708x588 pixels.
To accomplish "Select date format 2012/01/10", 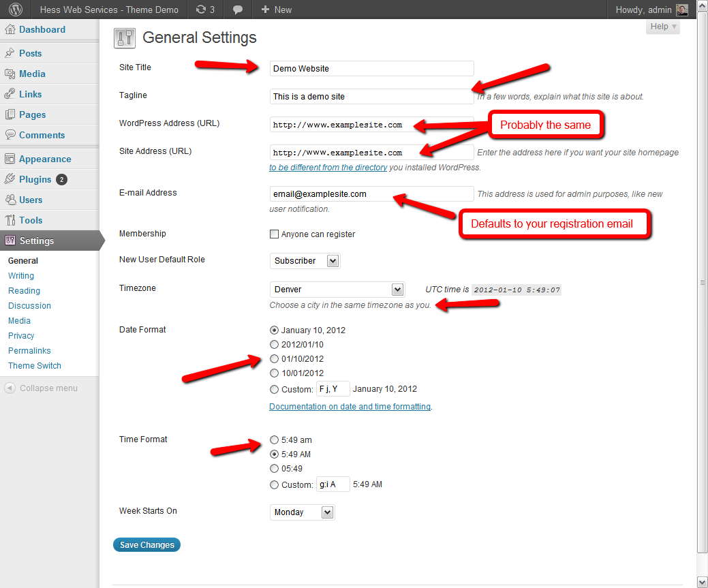I will [274, 345].
